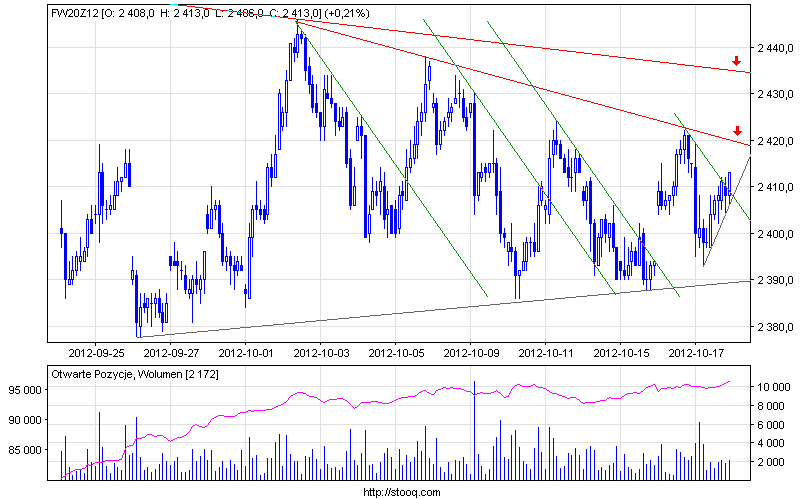Click the 4 000 volume axis label

[771, 443]
